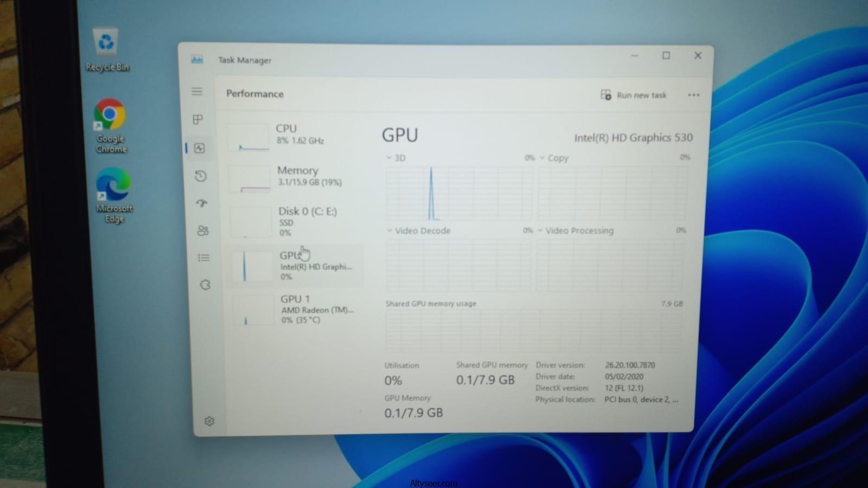Expand the Copy graph engine dropdown
Image resolution: width=868 pixels, height=488 pixels.
coord(541,158)
